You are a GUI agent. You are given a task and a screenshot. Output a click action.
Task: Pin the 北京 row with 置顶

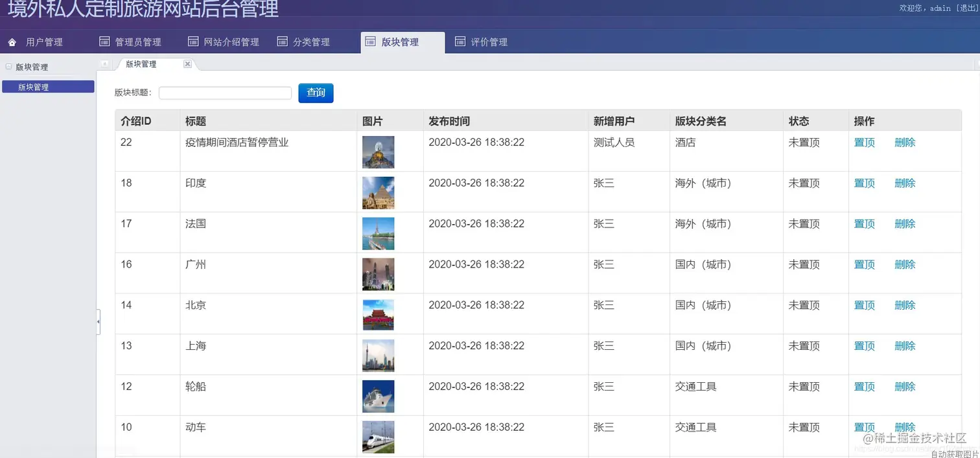(864, 304)
